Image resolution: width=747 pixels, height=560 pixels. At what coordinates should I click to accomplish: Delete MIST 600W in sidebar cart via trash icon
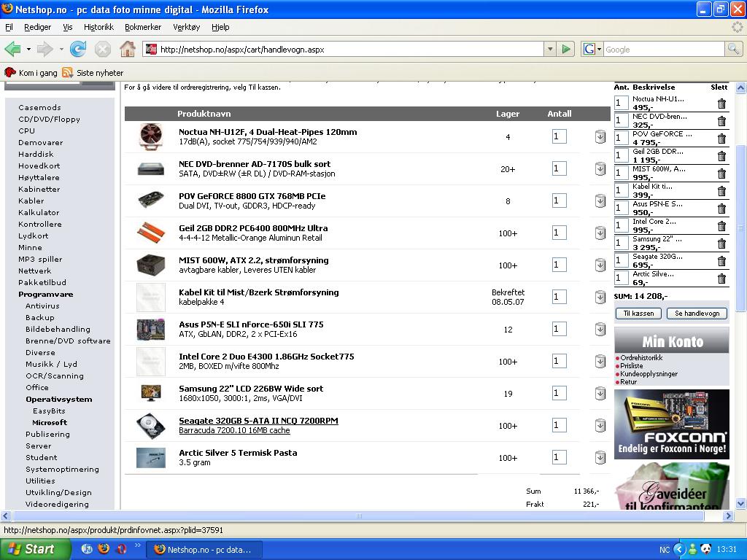click(721, 174)
